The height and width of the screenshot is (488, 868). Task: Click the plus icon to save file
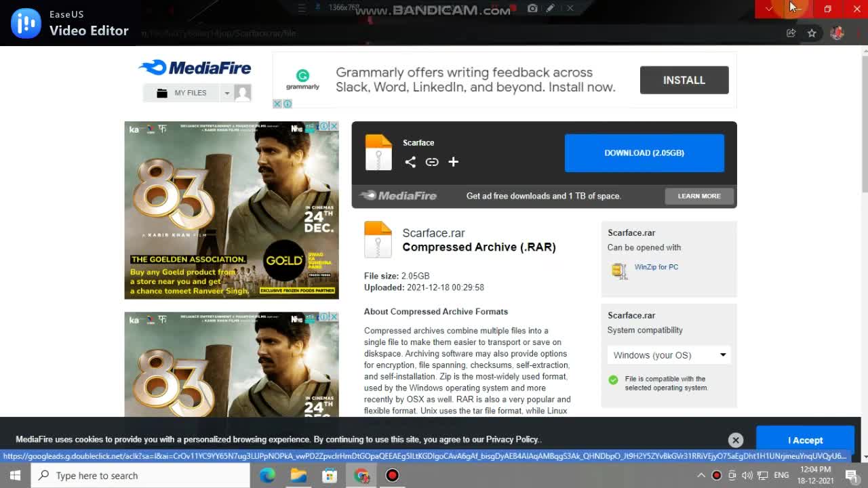(x=454, y=161)
